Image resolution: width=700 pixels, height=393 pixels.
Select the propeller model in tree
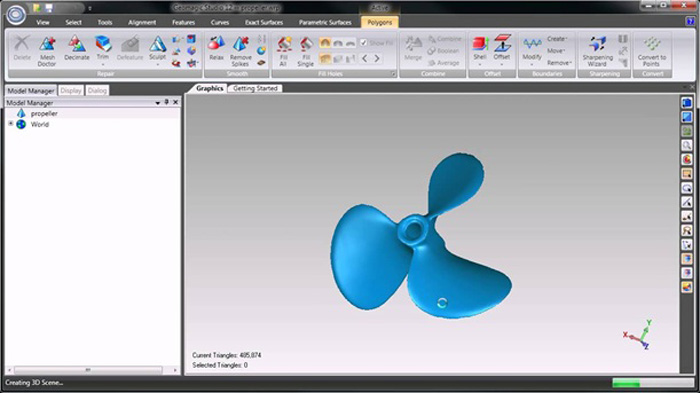click(44, 113)
